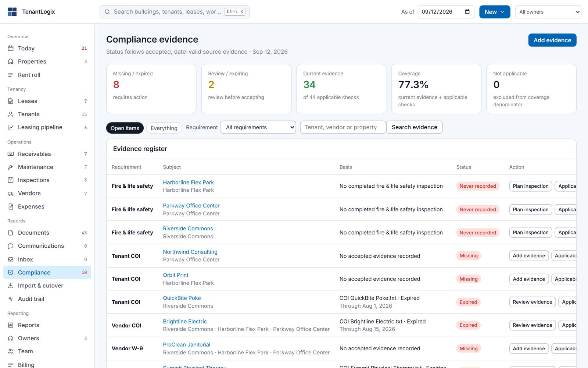588x368 pixels.
Task: Switch to the Open items filter
Action: 125,128
